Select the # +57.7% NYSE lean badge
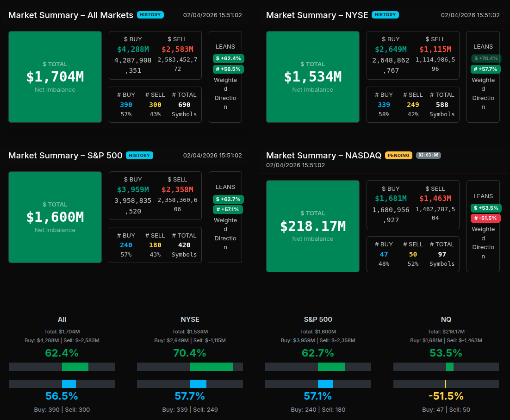The width and height of the screenshot is (510, 420). click(485, 69)
